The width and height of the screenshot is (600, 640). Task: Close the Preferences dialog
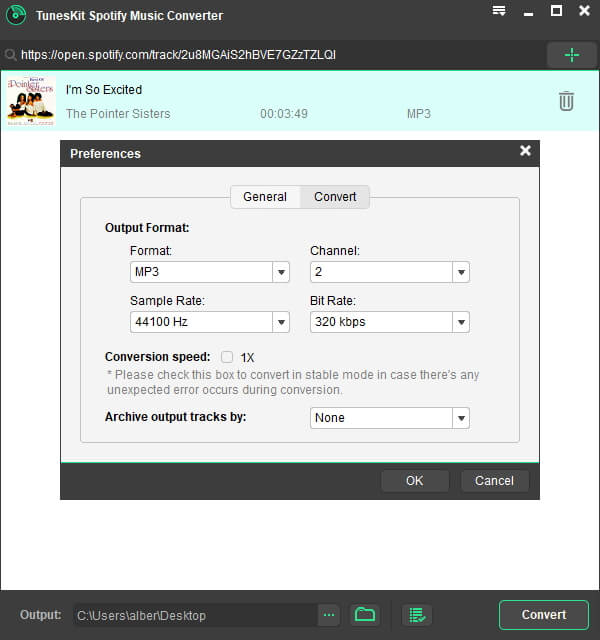coord(525,151)
